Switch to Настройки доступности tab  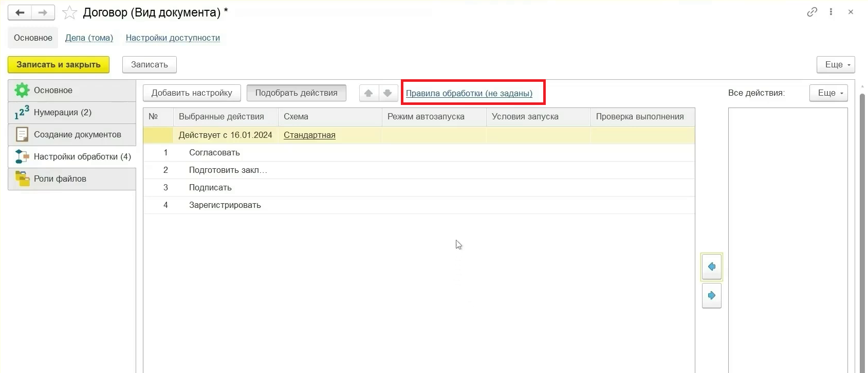tap(173, 38)
